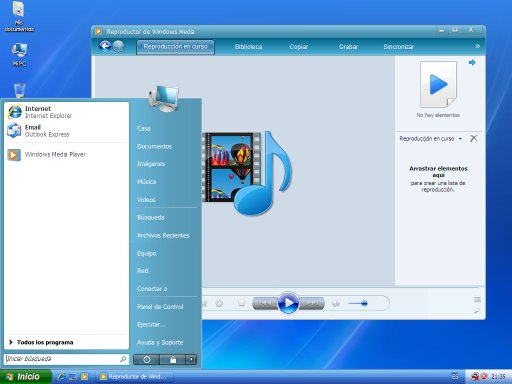Skip to the next track
Viewport: 512px width, 384px height.
point(312,303)
